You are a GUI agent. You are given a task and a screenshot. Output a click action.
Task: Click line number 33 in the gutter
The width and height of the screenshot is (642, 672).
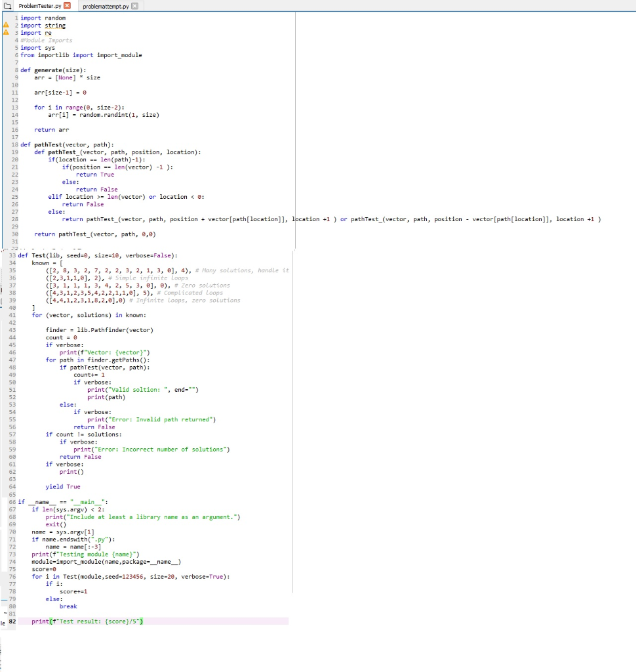(x=12, y=255)
